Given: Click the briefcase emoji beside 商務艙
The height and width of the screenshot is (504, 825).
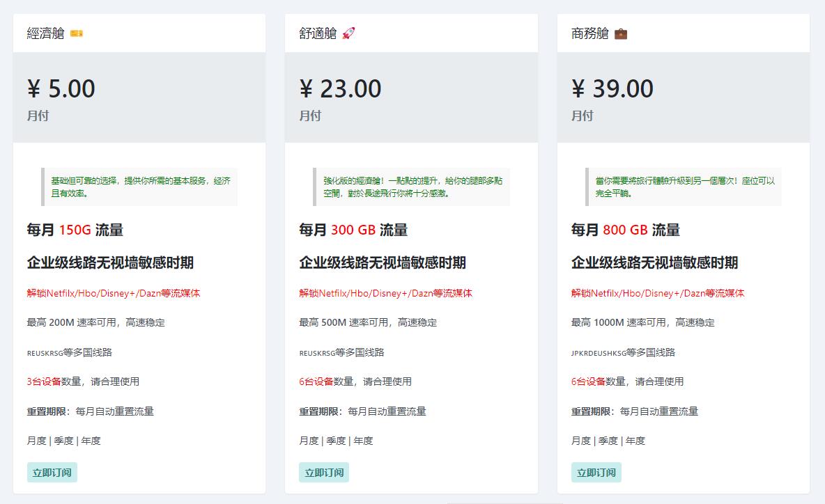Looking at the screenshot, I should coord(621,33).
